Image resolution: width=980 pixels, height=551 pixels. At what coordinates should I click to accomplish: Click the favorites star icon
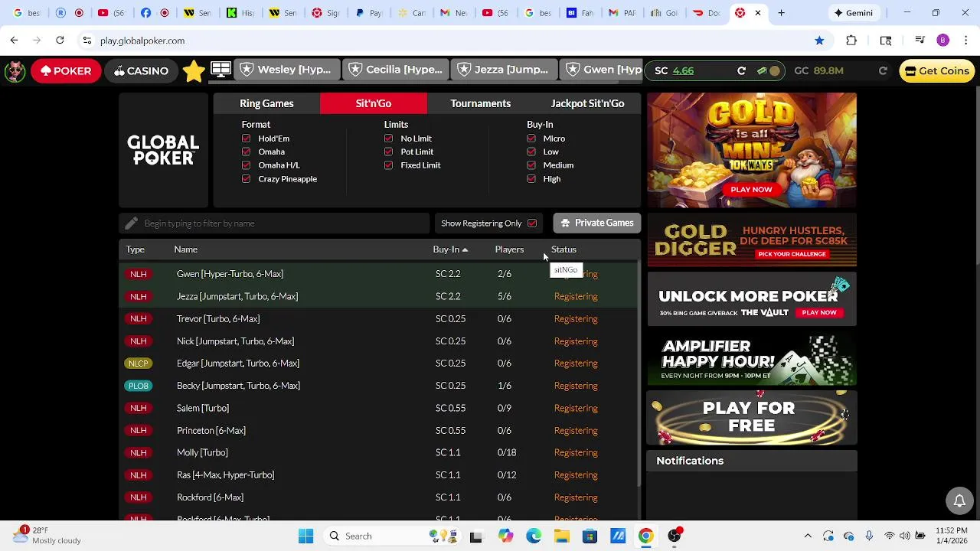pos(194,70)
